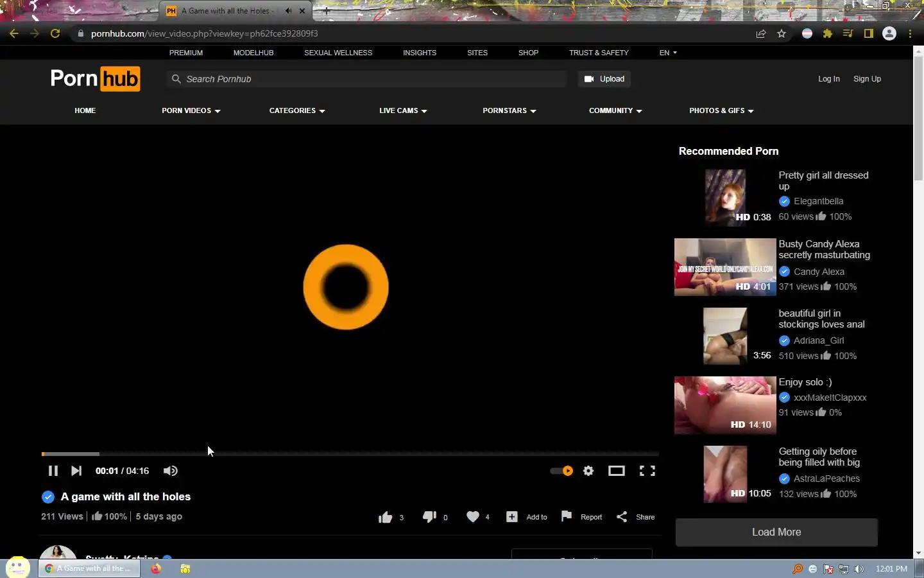The width and height of the screenshot is (924, 578).
Task: Expand the COMMUNITY dropdown
Action: (x=615, y=110)
